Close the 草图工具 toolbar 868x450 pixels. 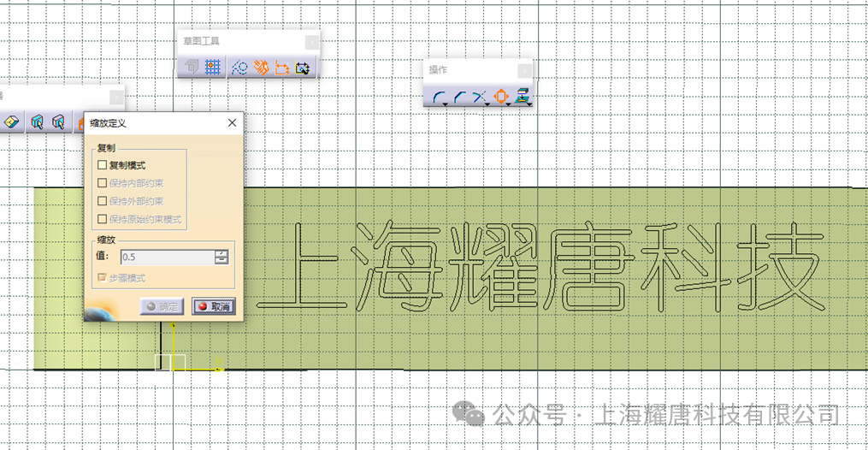pos(312,42)
